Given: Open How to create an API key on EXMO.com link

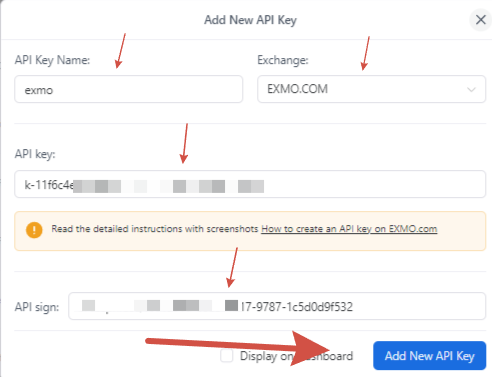Looking at the screenshot, I should 349,229.
